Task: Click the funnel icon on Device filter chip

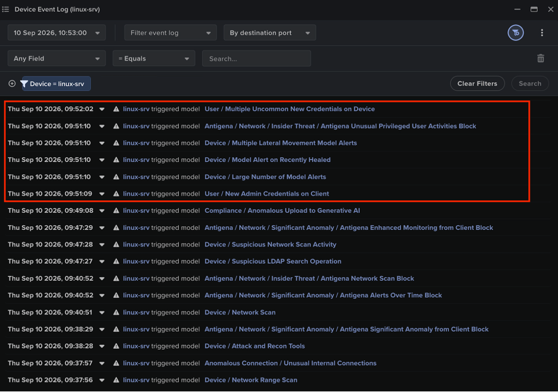Action: (24, 84)
